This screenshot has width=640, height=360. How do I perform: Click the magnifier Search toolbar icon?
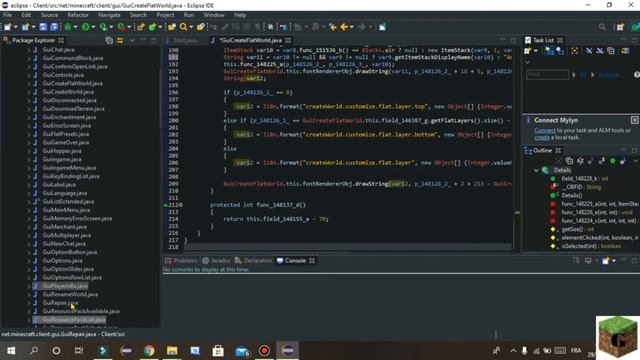pyautogui.click(x=183, y=27)
